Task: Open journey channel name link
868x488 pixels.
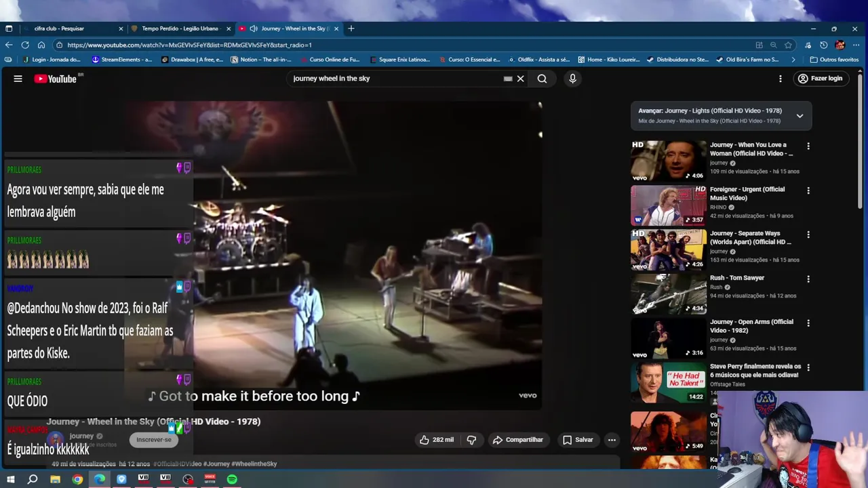Action: click(81, 436)
